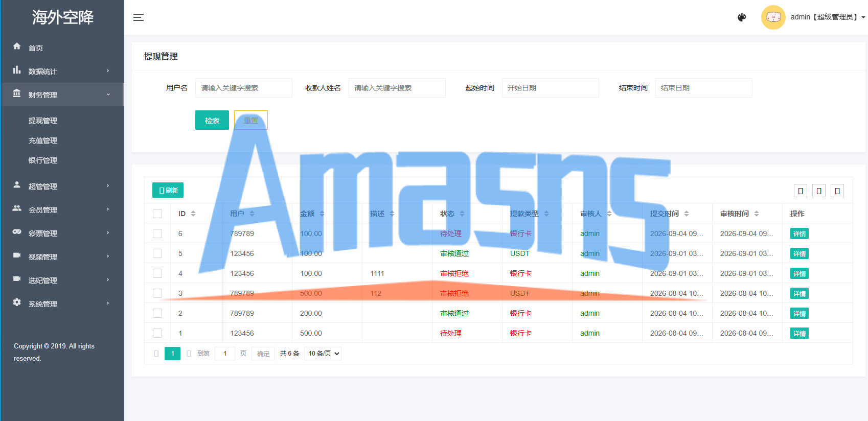The width and height of the screenshot is (868, 421).
Task: Click the gear icon for 系统管理
Action: 17,302
